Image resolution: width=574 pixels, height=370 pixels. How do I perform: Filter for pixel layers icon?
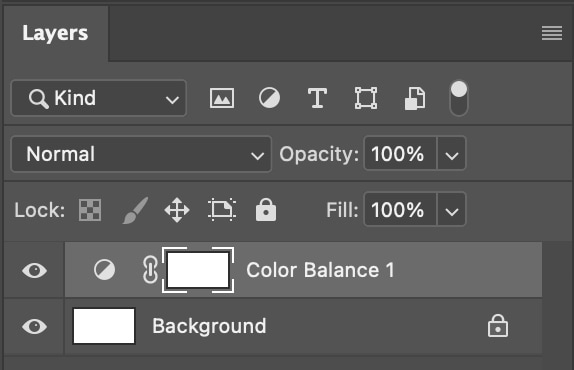click(222, 98)
